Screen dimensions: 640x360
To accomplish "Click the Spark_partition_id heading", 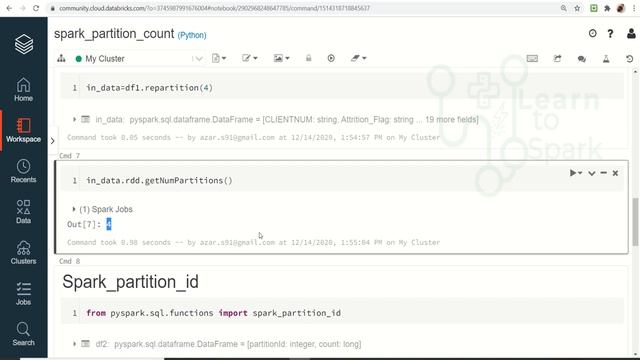I will tap(131, 282).
